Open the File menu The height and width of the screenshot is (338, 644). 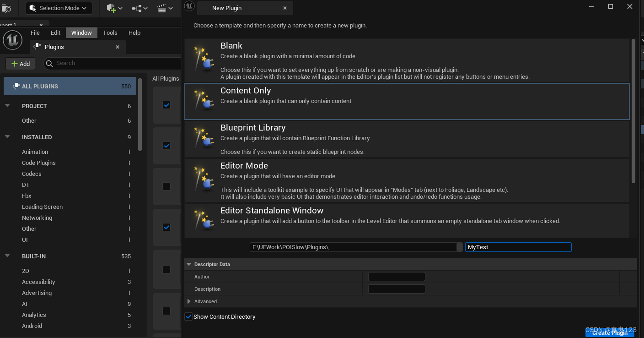35,33
